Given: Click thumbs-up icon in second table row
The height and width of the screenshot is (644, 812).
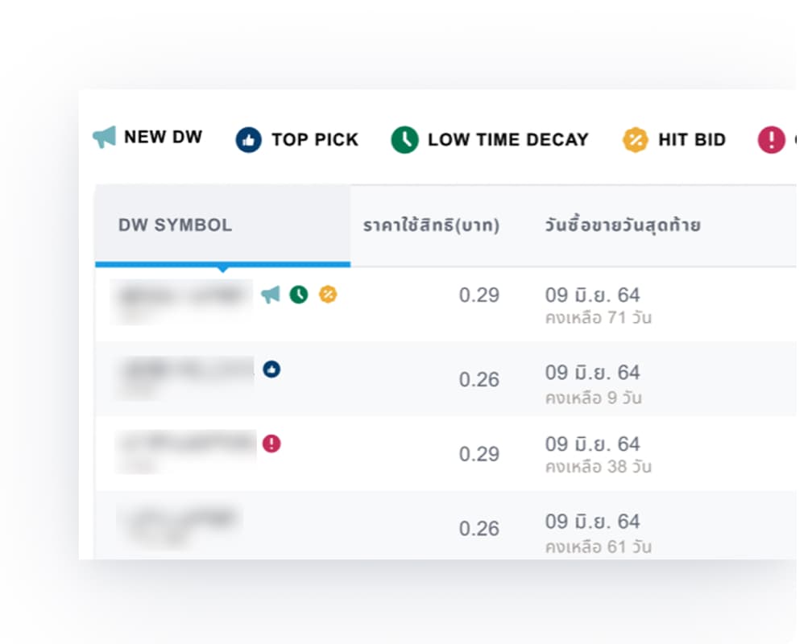Looking at the screenshot, I should [x=272, y=369].
